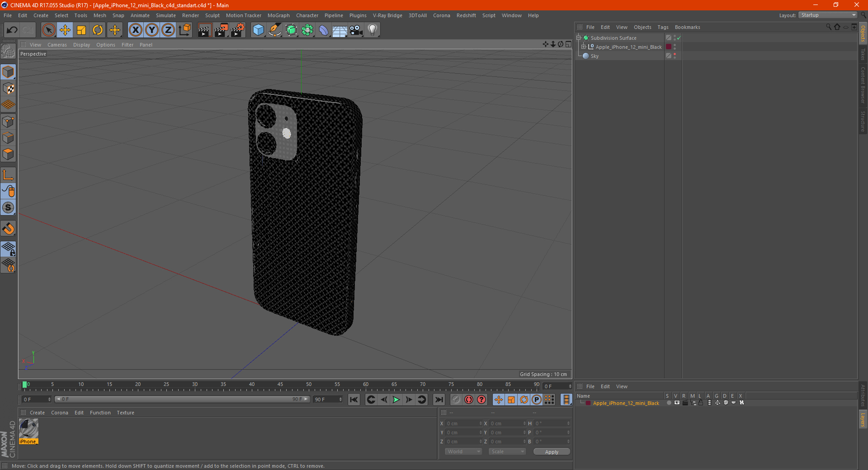Open the spline pen tool
Image resolution: width=868 pixels, height=470 pixels.
tap(274, 30)
